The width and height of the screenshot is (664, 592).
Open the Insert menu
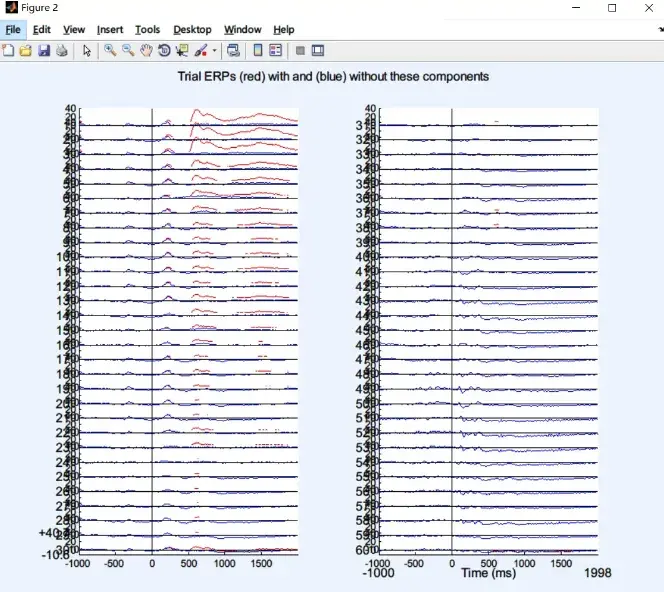(x=110, y=30)
